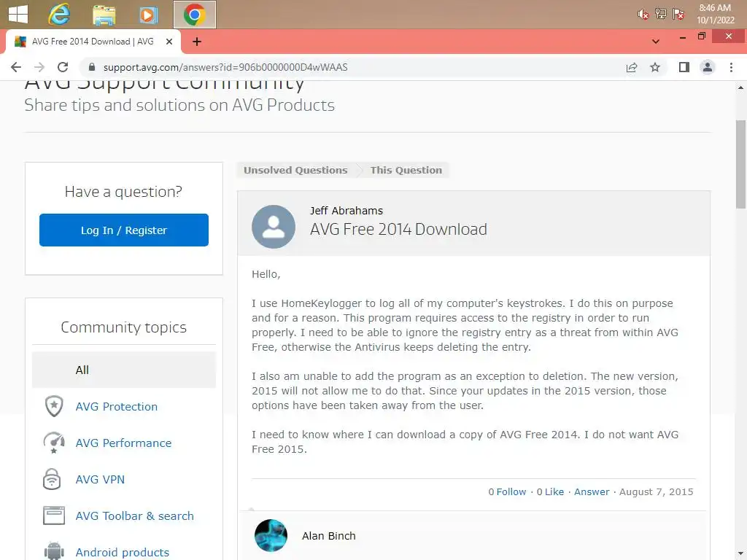This screenshot has height=560, width=747.
Task: Expand the Chrome tab search chevron
Action: (656, 42)
